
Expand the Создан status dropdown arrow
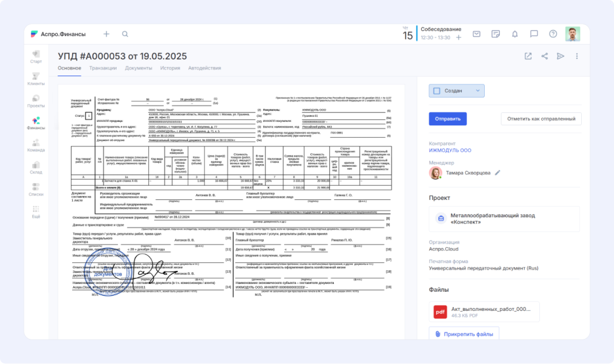(478, 91)
